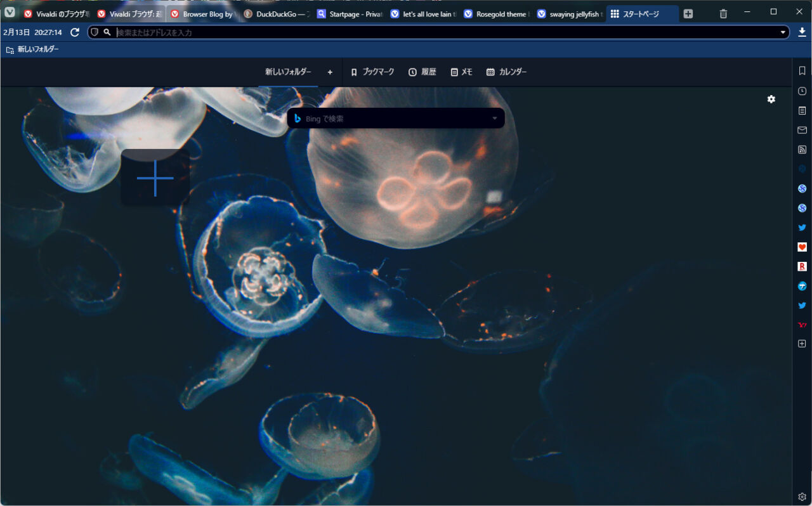
Task: Open browser settings gear at panel bottom
Action: coord(802,496)
